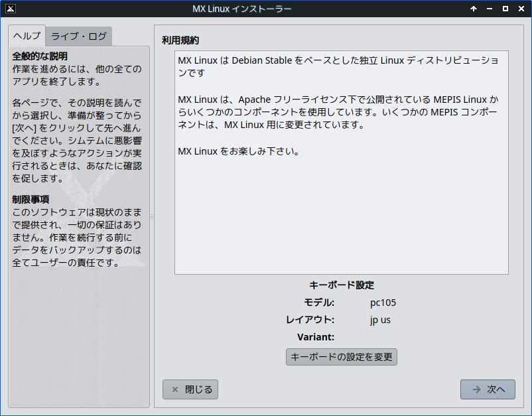The height and width of the screenshot is (416, 532).
Task: Click the 制限事項 heading in help panel
Action: (31, 199)
